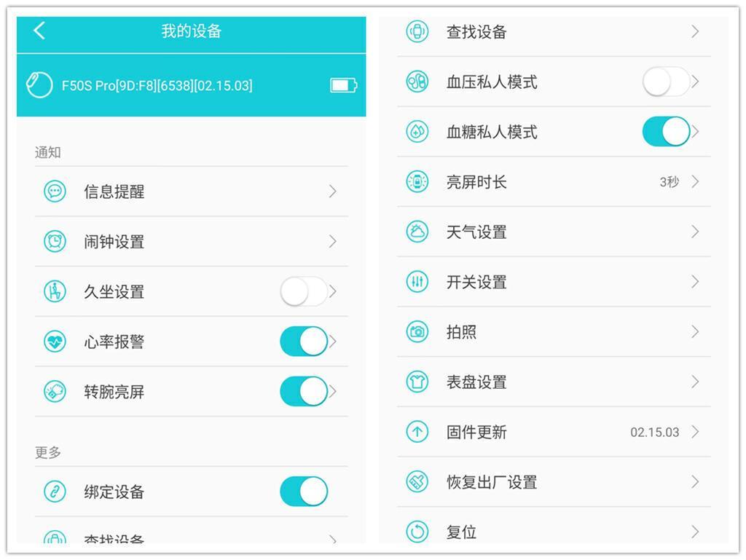Open the 恢复出厂设置 menu entry

point(492,482)
